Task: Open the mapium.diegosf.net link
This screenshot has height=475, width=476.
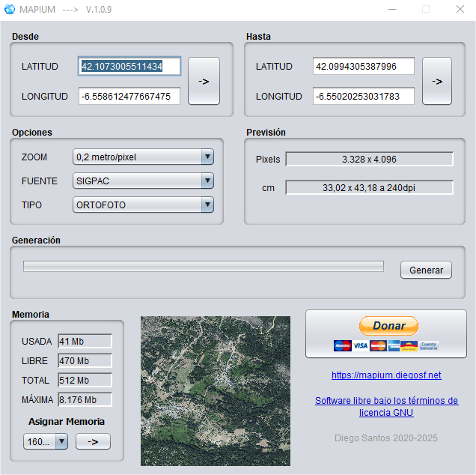Action: coord(386,375)
